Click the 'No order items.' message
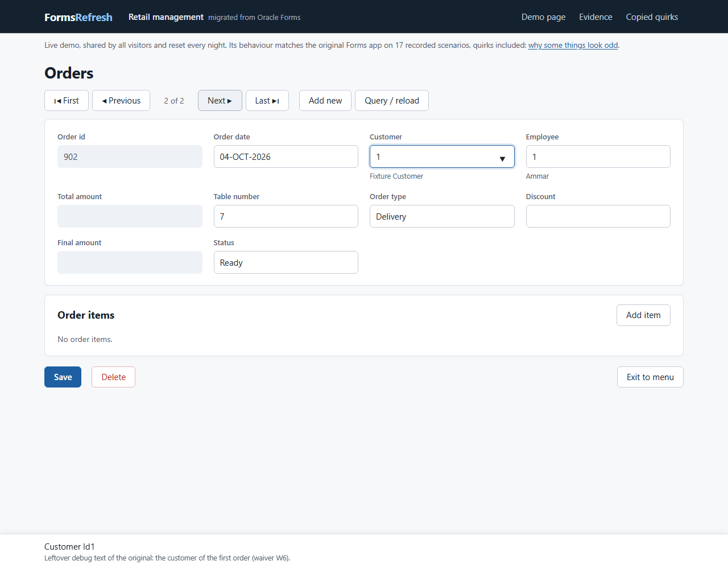This screenshot has height=569, width=728. pos(85,339)
